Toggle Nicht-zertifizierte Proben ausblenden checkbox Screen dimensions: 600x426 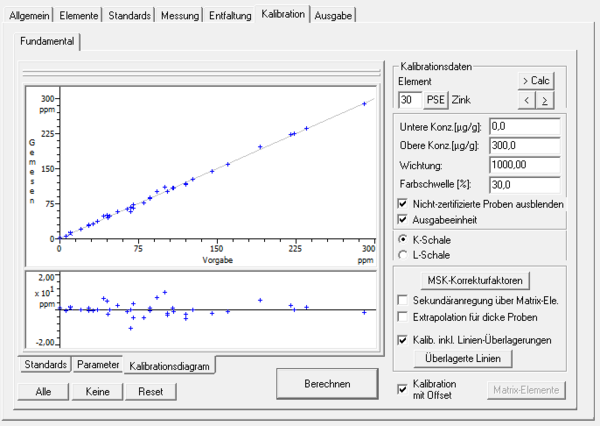click(x=403, y=204)
